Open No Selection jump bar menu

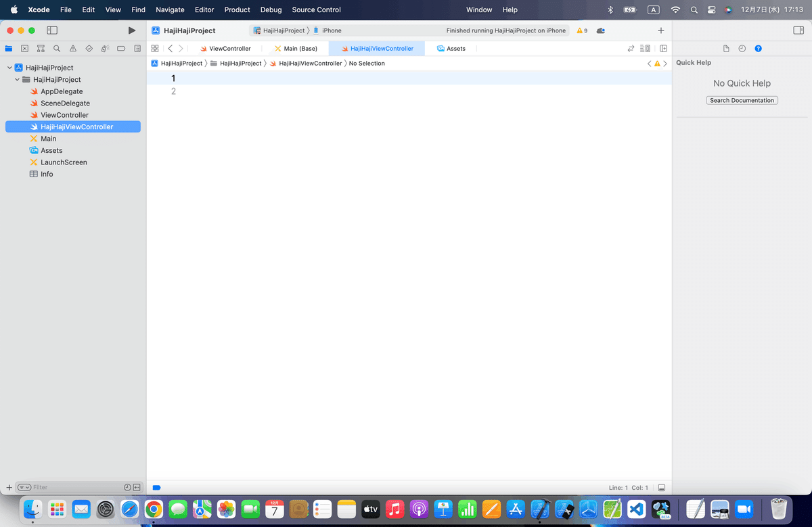pos(367,63)
